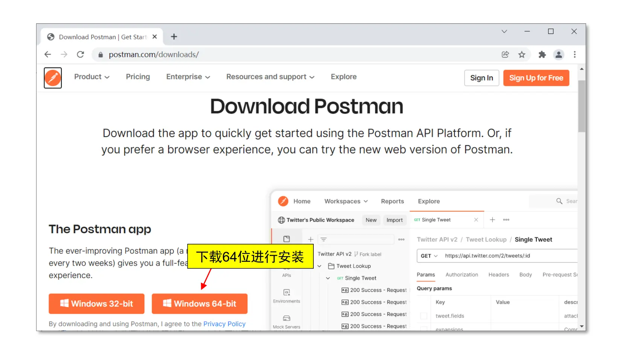Screen dimensions: 644x351
Task: Click the browser forward arrow
Action: [x=64, y=55]
